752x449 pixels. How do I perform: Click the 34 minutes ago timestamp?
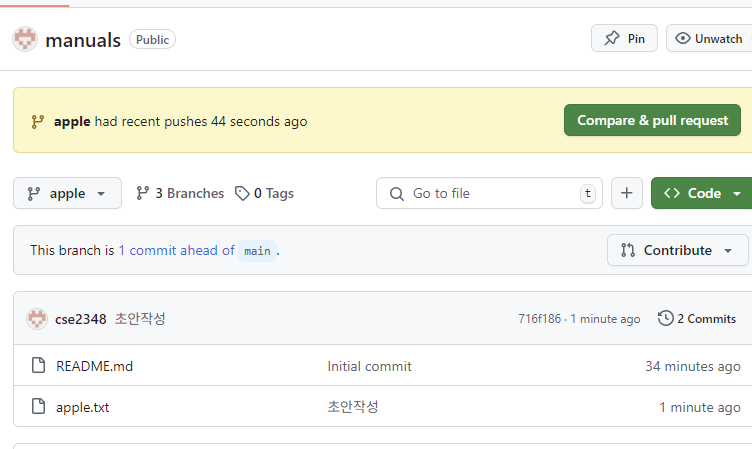point(693,366)
